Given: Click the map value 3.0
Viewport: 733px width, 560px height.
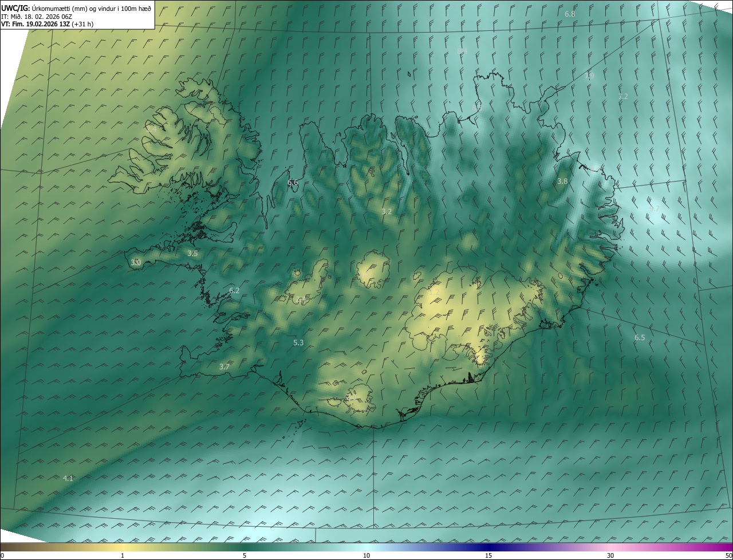Looking at the screenshot, I should point(136,262).
